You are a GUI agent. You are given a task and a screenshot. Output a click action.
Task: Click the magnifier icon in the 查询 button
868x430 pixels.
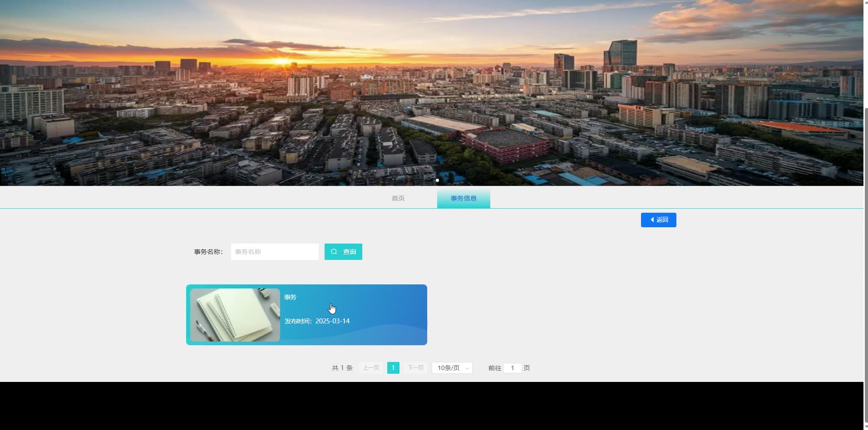[334, 252]
